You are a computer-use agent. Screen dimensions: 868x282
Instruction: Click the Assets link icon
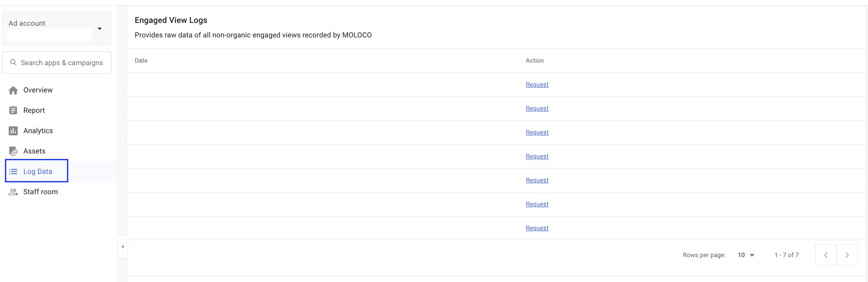(x=13, y=151)
